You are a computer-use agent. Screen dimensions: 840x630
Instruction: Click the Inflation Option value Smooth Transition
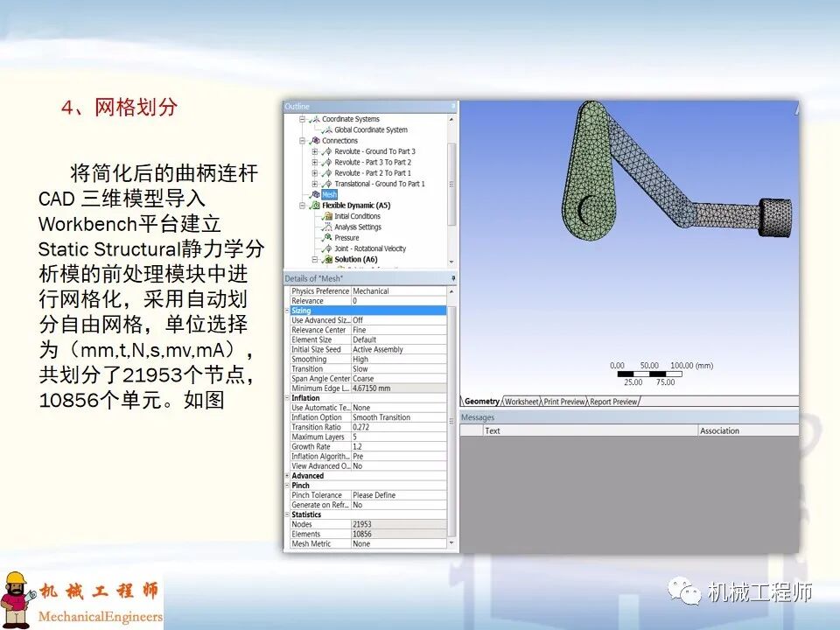(x=399, y=417)
